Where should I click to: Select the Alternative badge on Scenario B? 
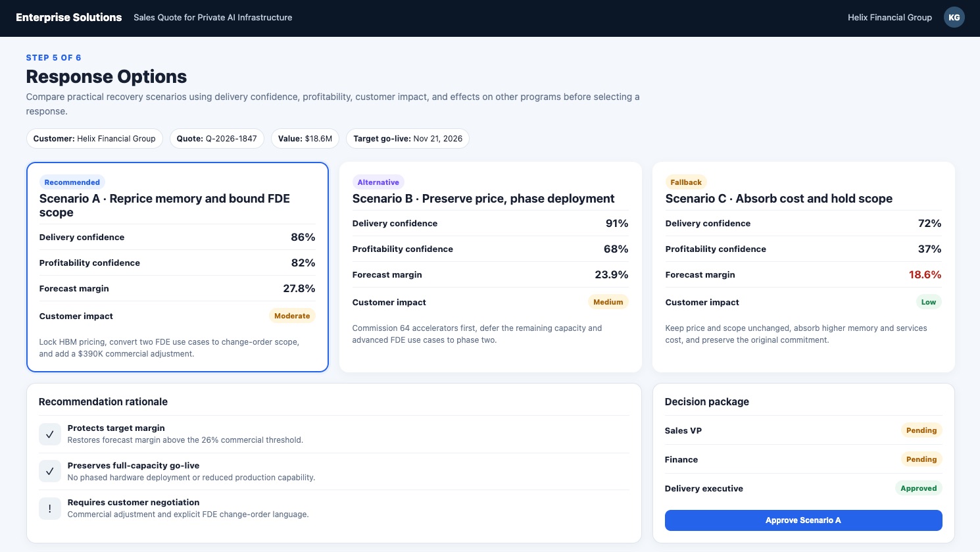coord(378,182)
